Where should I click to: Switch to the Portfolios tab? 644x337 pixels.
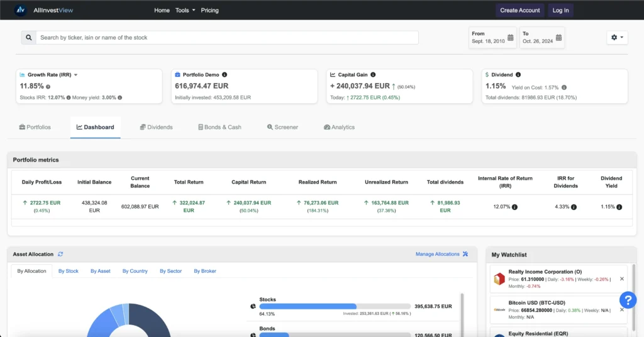pyautogui.click(x=35, y=127)
